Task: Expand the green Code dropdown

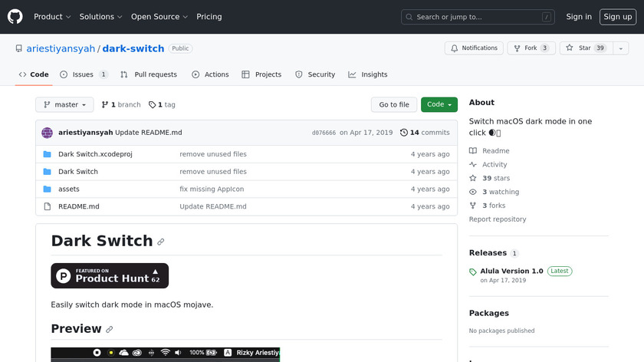Action: [439, 105]
